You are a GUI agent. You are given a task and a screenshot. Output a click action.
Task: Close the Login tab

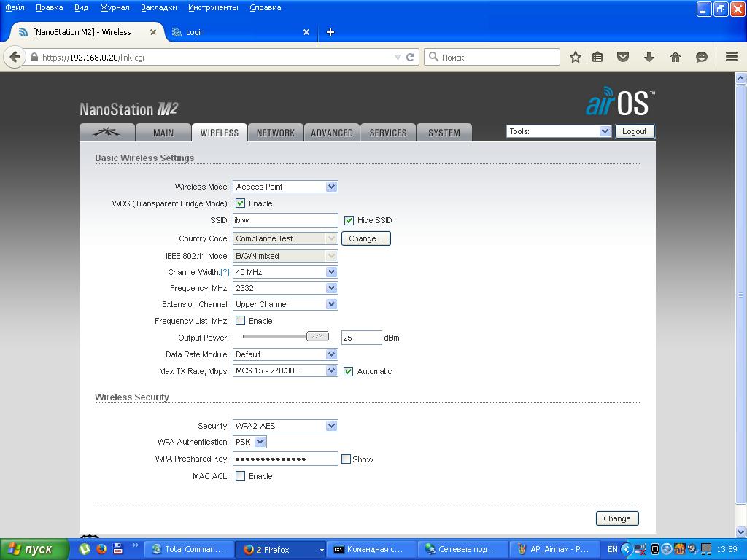coord(306,32)
